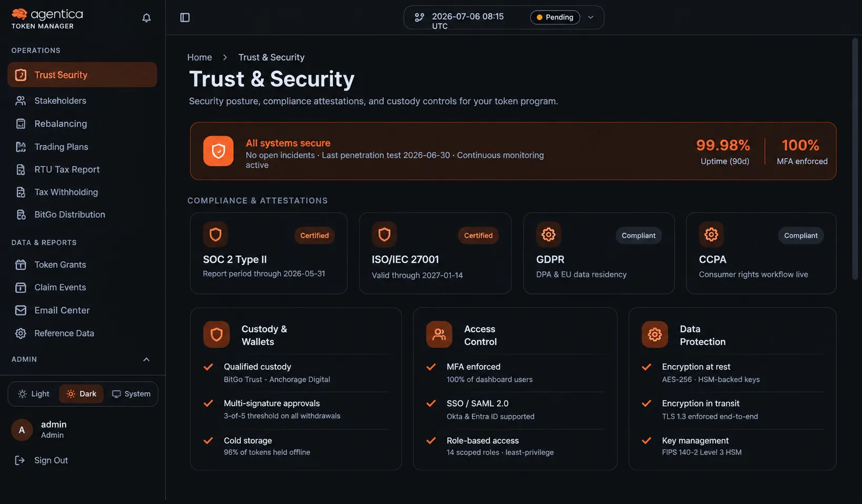Switch theme to Light
862x504 pixels.
click(x=34, y=394)
